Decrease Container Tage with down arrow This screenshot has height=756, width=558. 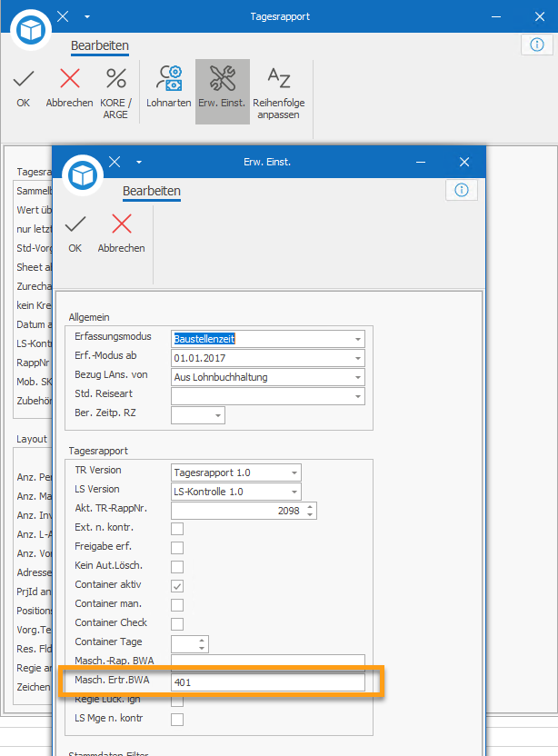point(202,649)
